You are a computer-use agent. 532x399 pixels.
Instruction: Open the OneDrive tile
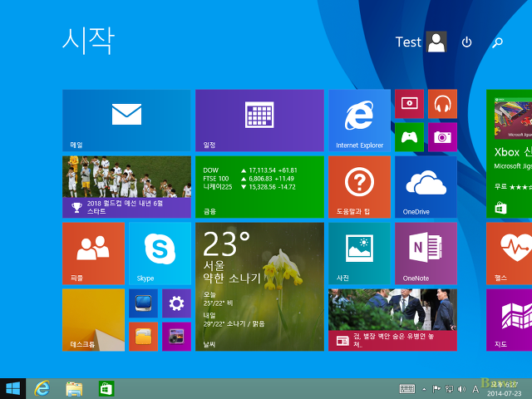tap(426, 186)
